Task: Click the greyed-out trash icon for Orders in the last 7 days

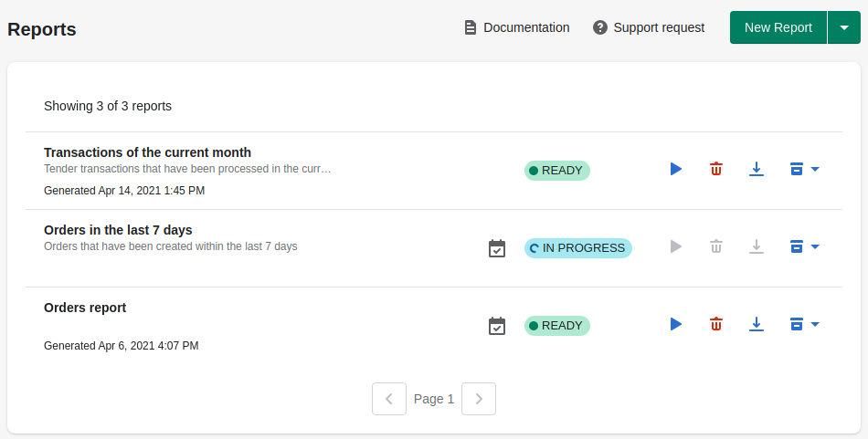Action: click(x=715, y=246)
